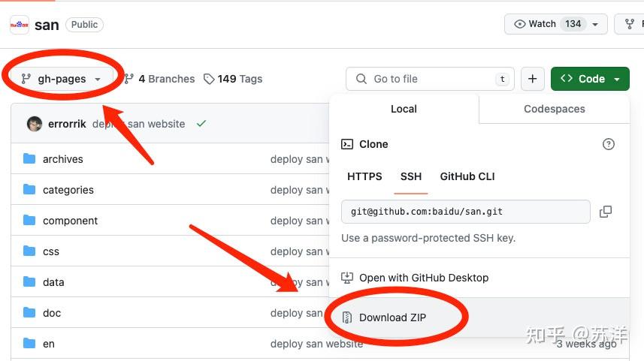Open the data folder
This screenshot has height=361, width=644.
(53, 282)
